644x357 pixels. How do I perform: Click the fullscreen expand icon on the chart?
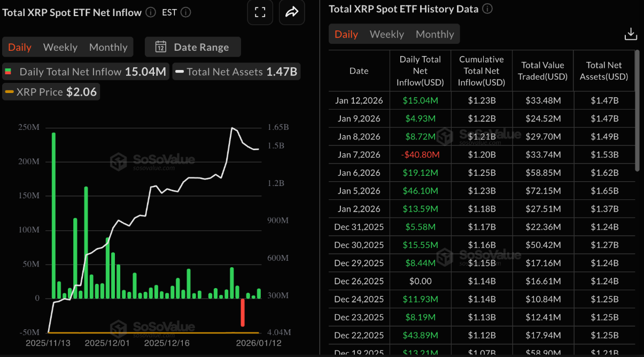click(260, 12)
